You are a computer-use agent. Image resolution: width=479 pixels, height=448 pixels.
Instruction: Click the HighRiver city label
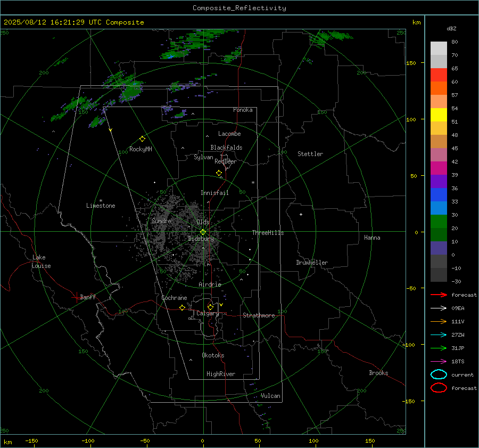pyautogui.click(x=221, y=374)
